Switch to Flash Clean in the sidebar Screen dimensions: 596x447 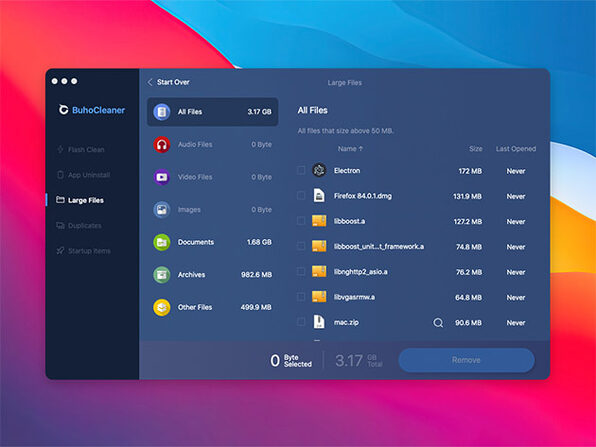[81, 149]
